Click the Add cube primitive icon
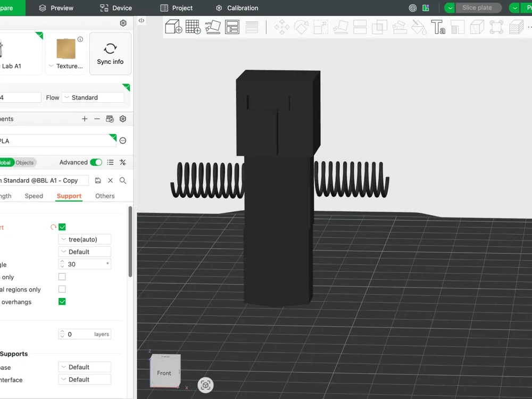The height and width of the screenshot is (399, 532). (x=173, y=27)
